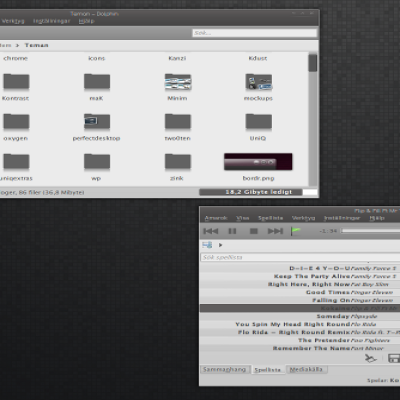Open the Verktyg menu in Amarok
The height and width of the screenshot is (400, 400).
pos(303,218)
